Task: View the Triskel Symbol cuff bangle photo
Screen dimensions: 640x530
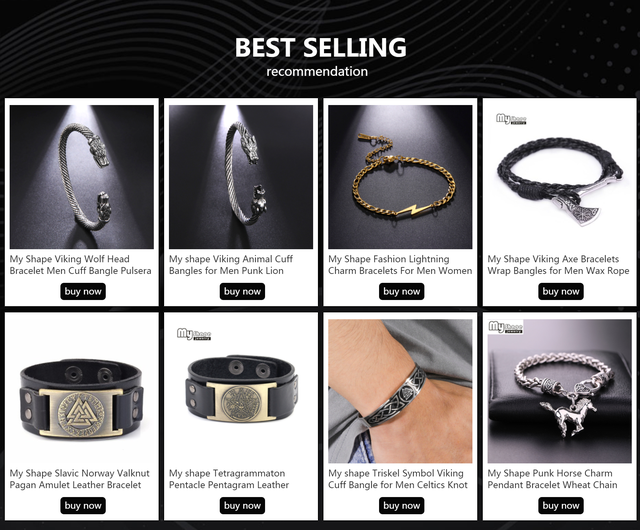Action: 400,391
